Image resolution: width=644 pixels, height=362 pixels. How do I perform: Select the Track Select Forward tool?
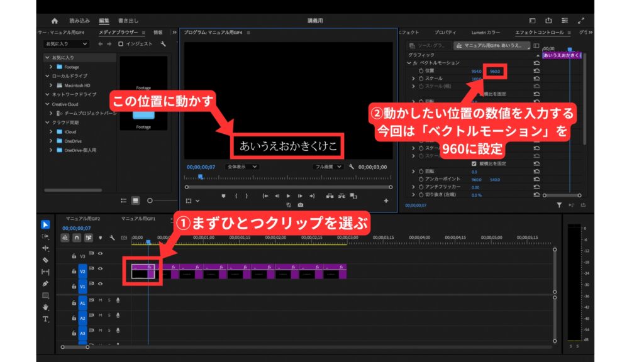click(45, 237)
